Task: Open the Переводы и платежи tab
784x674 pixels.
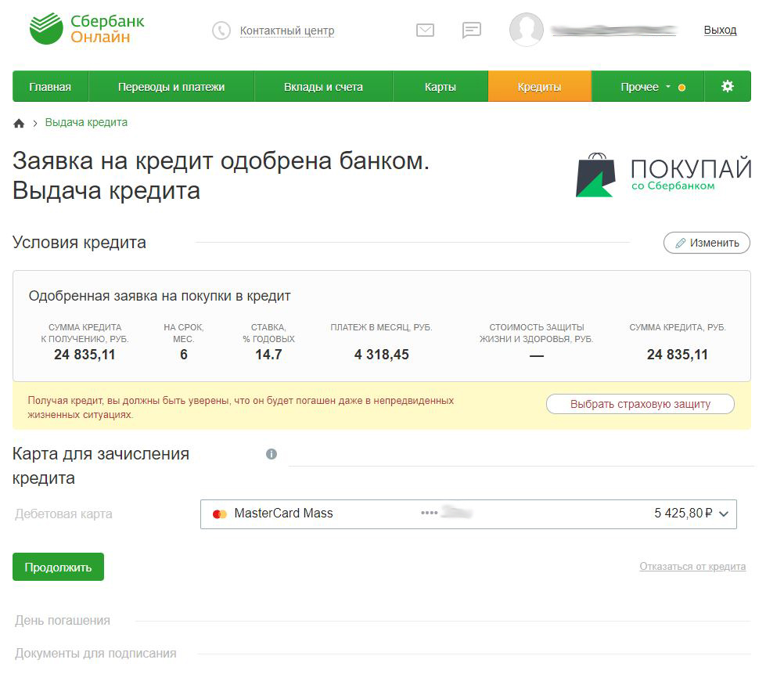Action: (x=171, y=87)
